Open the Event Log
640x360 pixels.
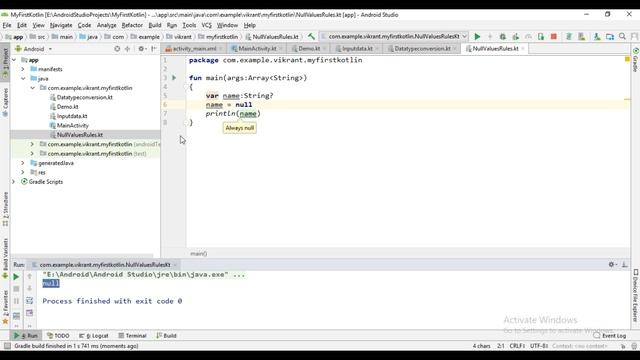(x=610, y=336)
